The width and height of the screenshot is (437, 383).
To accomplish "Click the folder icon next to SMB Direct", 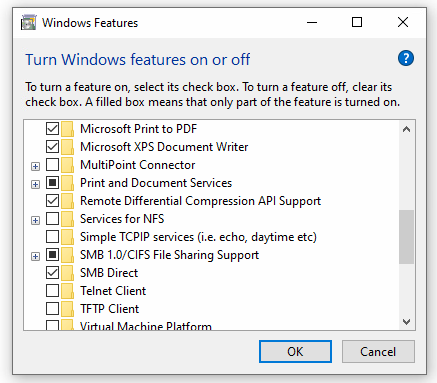I will tap(67, 273).
